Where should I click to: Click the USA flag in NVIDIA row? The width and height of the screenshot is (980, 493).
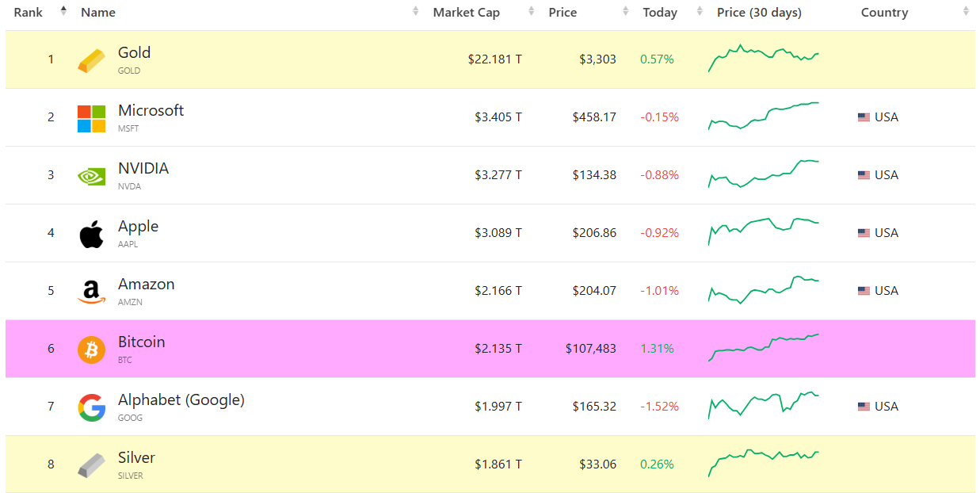(x=864, y=175)
